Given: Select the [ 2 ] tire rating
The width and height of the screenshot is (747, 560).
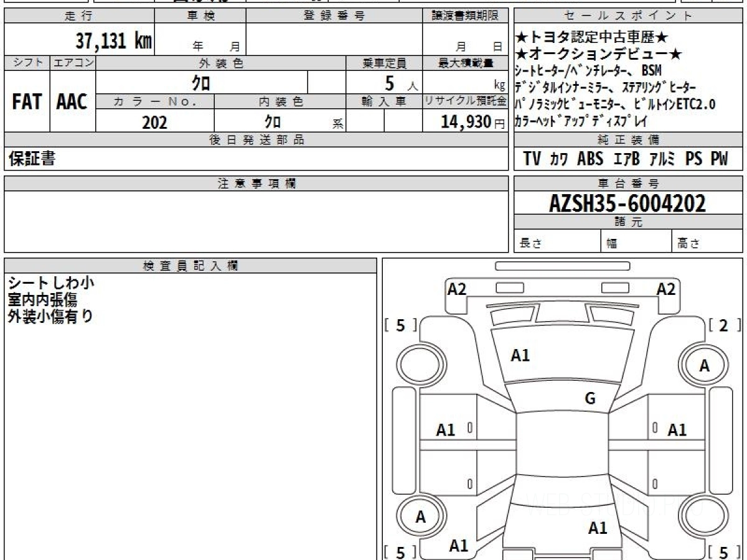Looking at the screenshot, I should click(725, 325).
